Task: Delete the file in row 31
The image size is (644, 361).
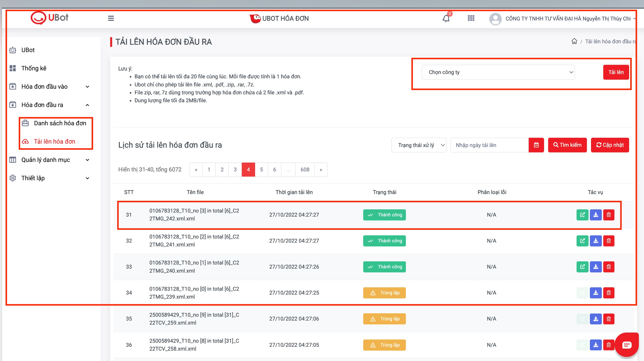Action: [609, 215]
